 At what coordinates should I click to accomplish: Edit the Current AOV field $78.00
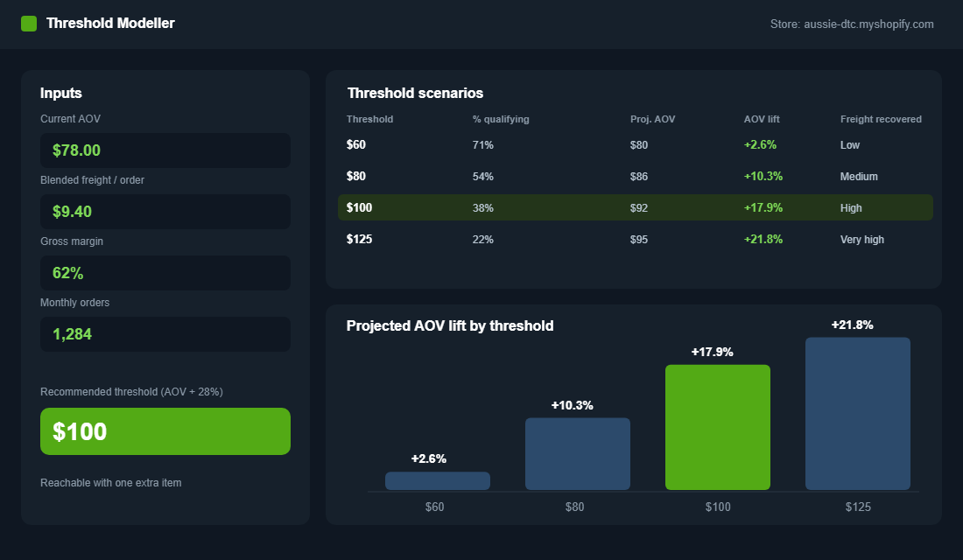click(165, 150)
